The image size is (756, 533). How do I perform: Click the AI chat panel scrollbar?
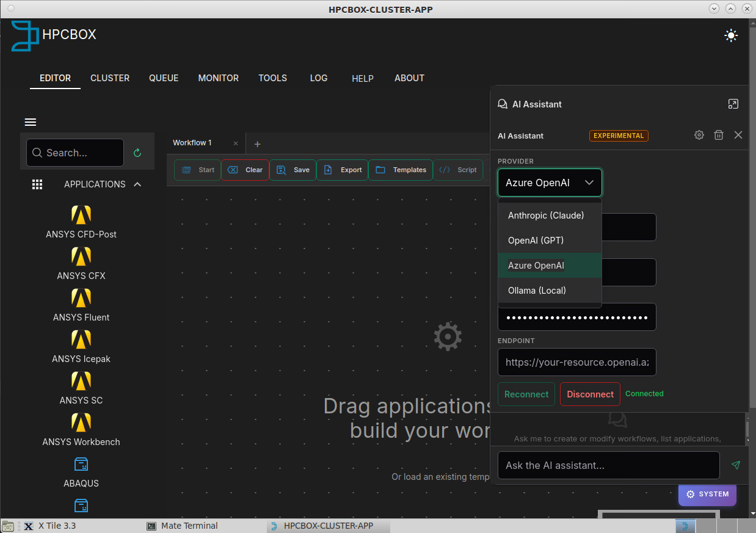point(746,429)
